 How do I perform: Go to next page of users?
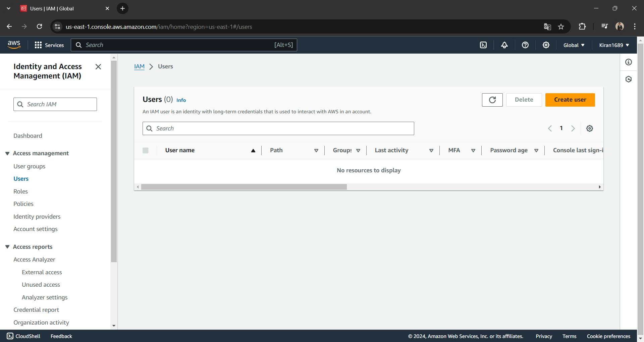pos(573,128)
